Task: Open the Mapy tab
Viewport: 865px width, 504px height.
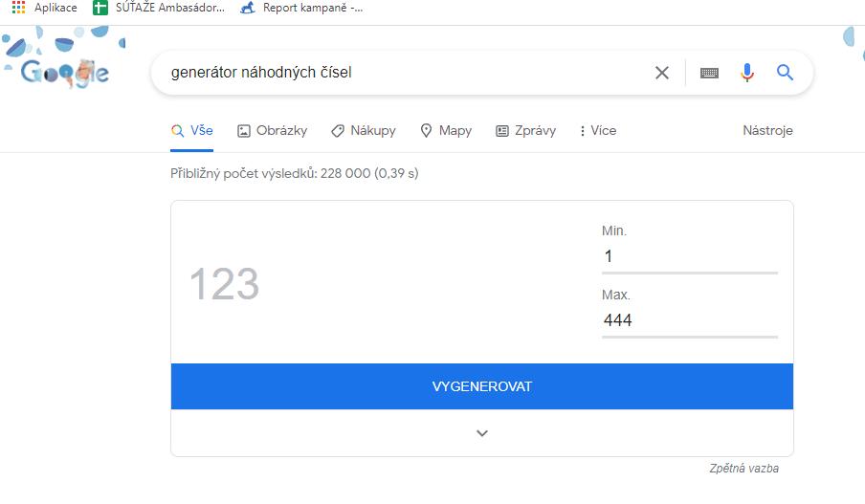Action: 446,131
